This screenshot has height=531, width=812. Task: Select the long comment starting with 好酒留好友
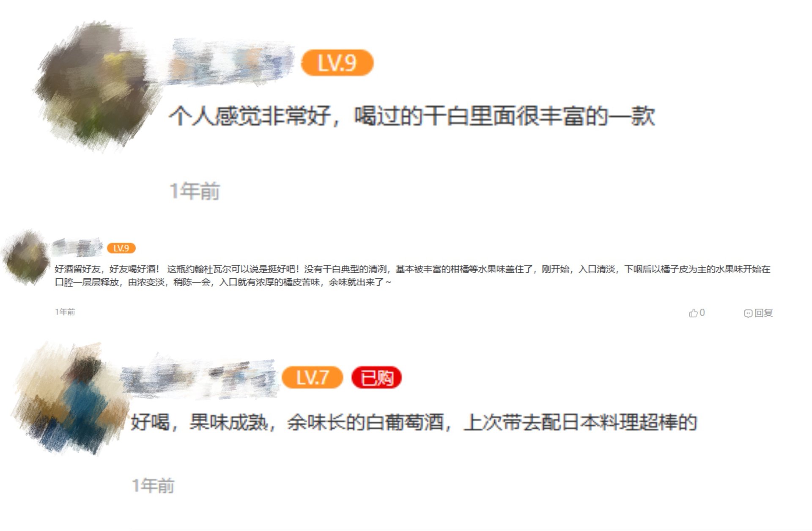(x=412, y=276)
